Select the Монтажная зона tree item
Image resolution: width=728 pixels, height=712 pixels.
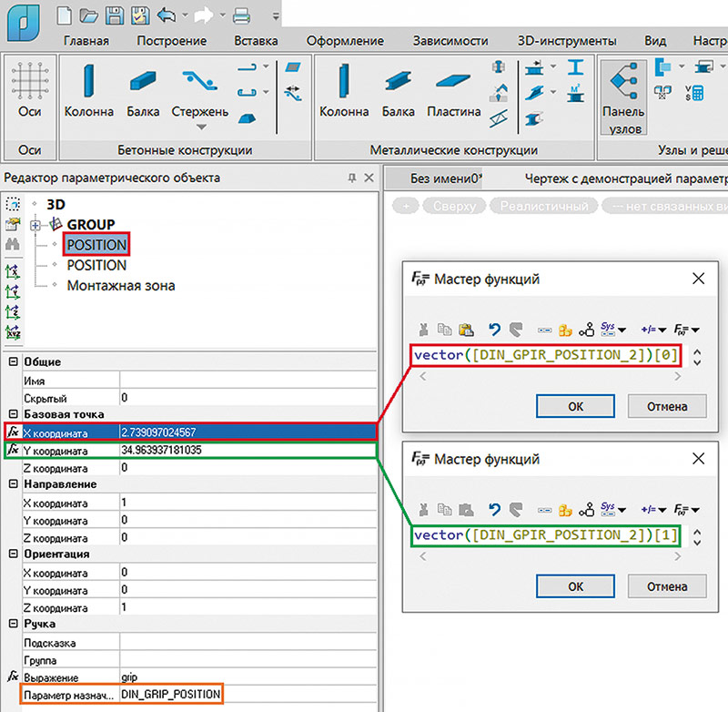coord(121,285)
